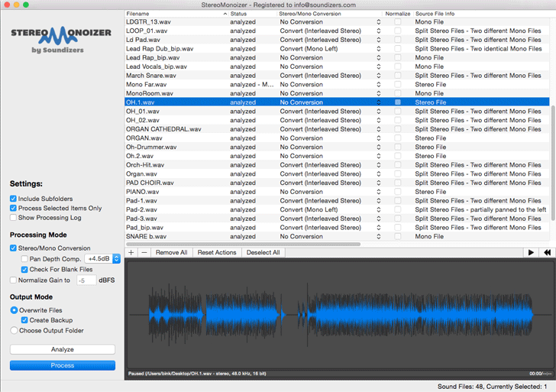Open conversion dropdown for SNARE b.wav
Image resolution: width=556 pixels, height=392 pixels.
coord(378,236)
